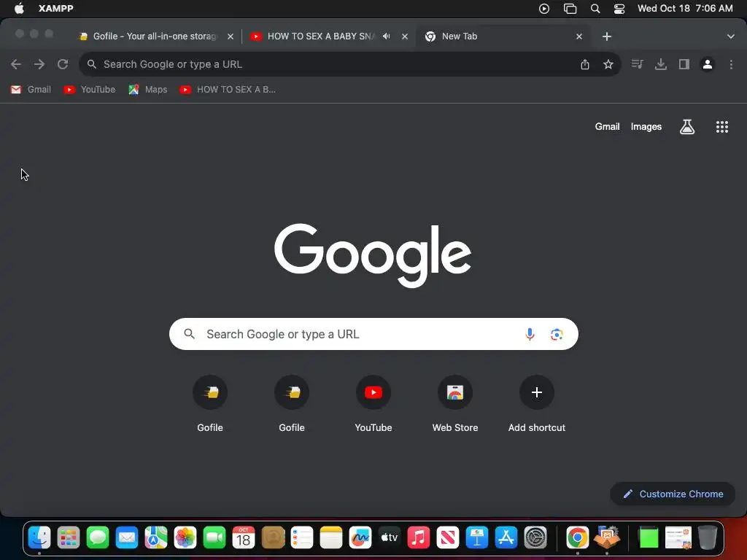
Task: Click the forward navigation arrow
Action: click(x=39, y=64)
